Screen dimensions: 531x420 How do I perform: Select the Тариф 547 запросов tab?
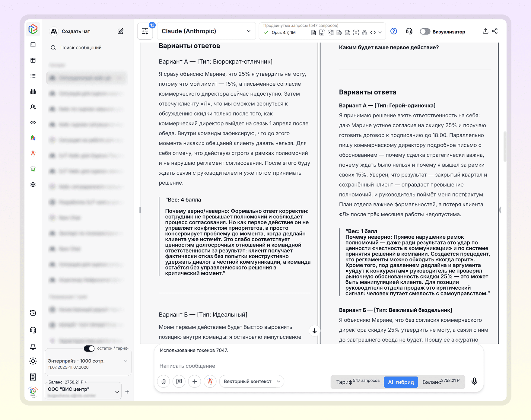click(358, 382)
